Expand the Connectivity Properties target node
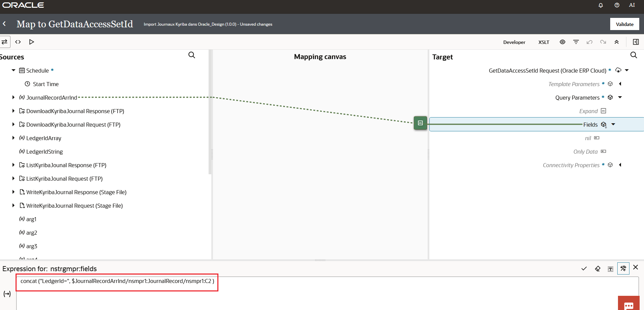 pyautogui.click(x=620, y=165)
